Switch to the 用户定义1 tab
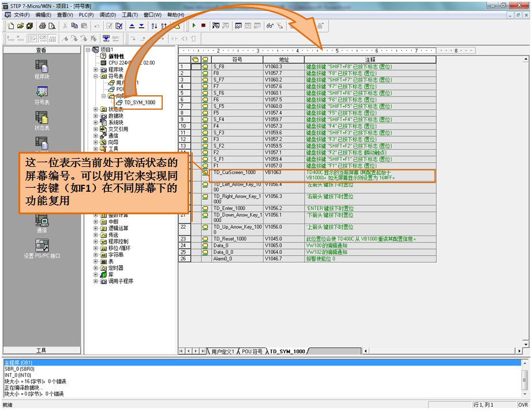The height and width of the screenshot is (410, 532). coord(223,352)
